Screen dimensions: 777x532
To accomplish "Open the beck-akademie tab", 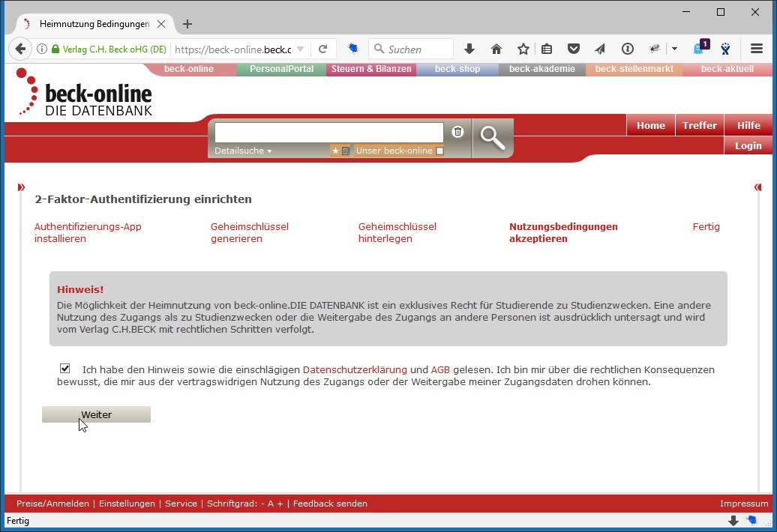I will tap(542, 69).
